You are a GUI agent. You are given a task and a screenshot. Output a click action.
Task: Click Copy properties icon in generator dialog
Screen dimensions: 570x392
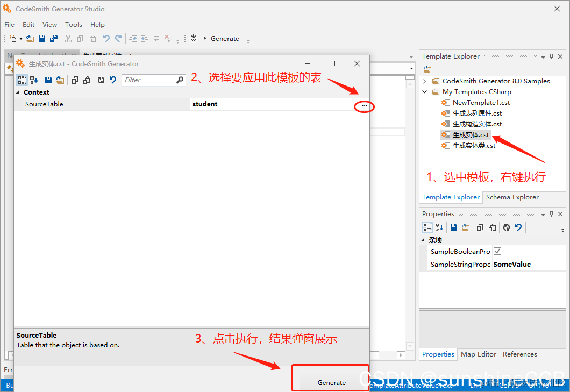tap(75, 80)
